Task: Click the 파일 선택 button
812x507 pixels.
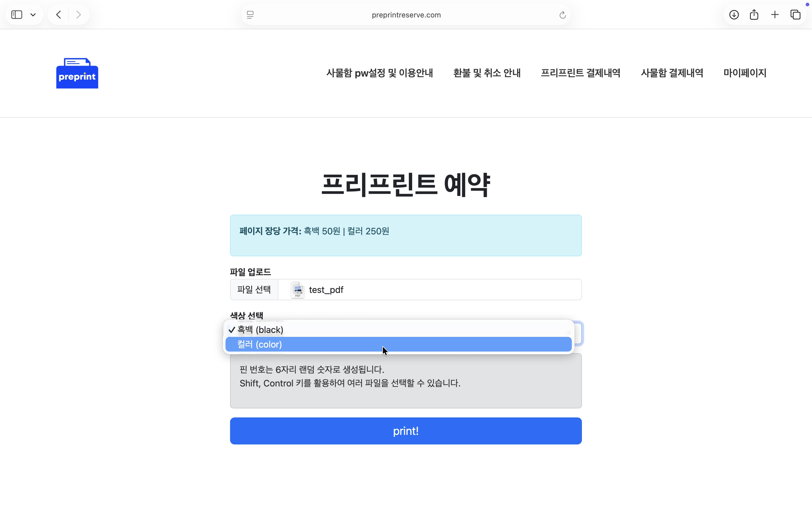Action: pyautogui.click(x=254, y=289)
